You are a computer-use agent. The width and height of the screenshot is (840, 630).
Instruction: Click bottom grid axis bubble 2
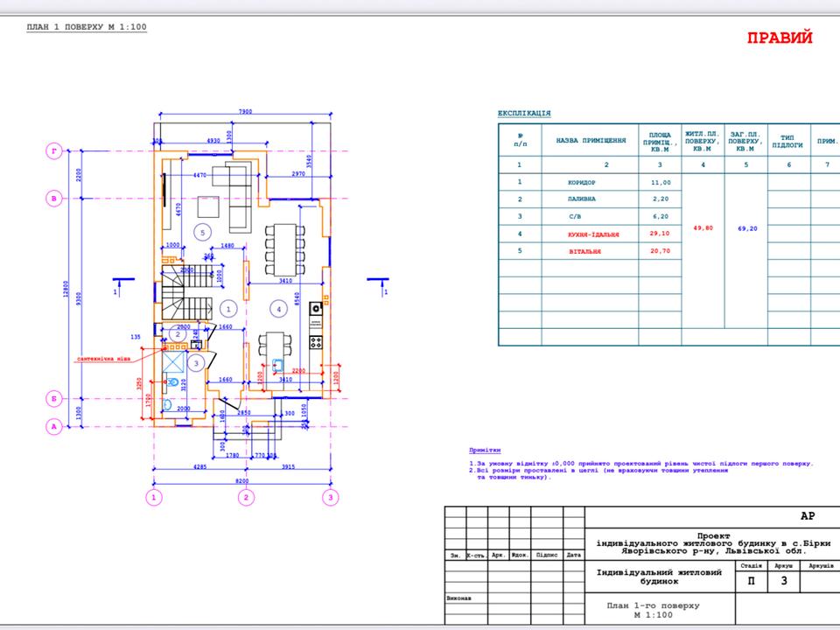pyautogui.click(x=248, y=498)
